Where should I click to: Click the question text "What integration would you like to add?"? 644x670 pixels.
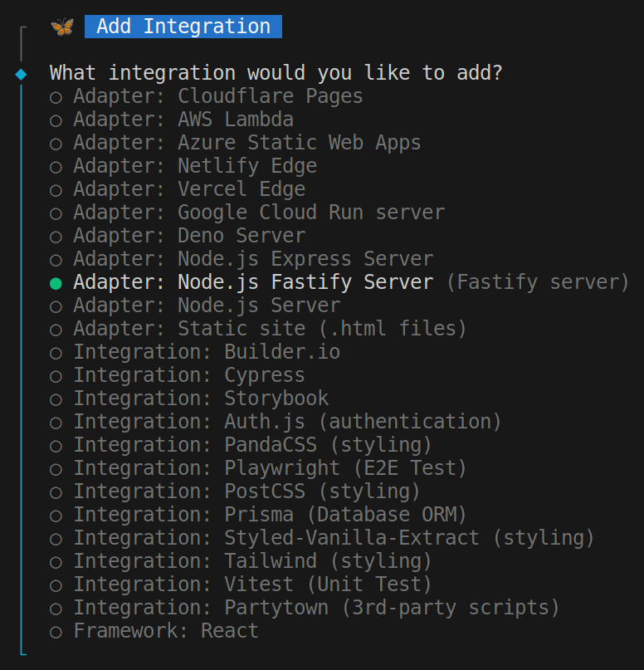pyautogui.click(x=276, y=73)
